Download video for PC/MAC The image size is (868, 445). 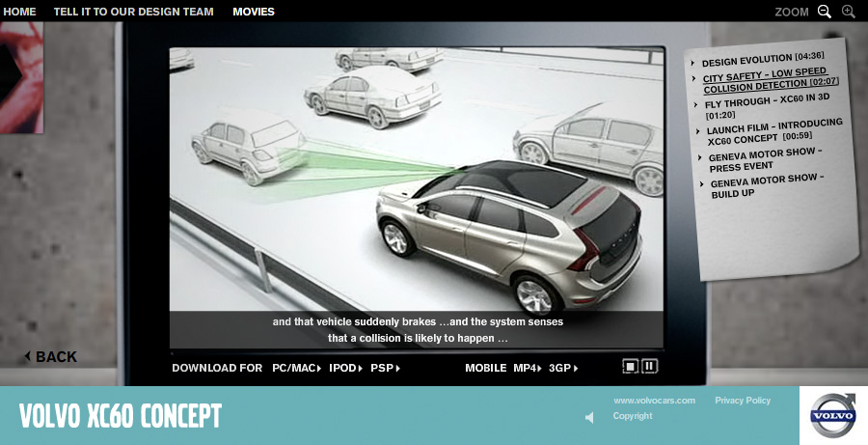(x=297, y=368)
